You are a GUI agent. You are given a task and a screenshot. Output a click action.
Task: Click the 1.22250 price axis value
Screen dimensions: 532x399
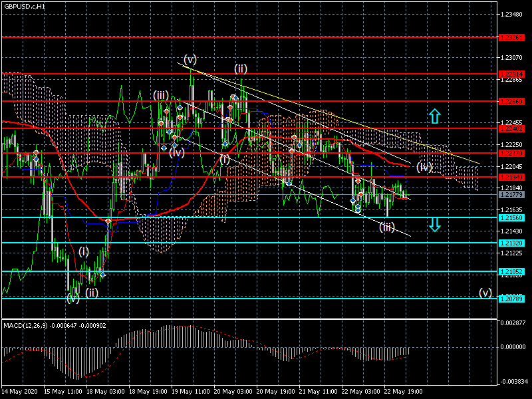click(x=511, y=144)
